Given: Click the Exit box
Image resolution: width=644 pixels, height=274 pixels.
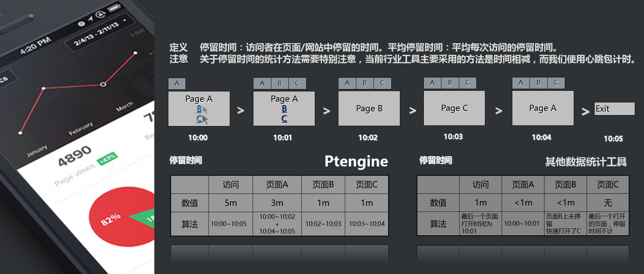Looking at the screenshot, I should (x=615, y=109).
